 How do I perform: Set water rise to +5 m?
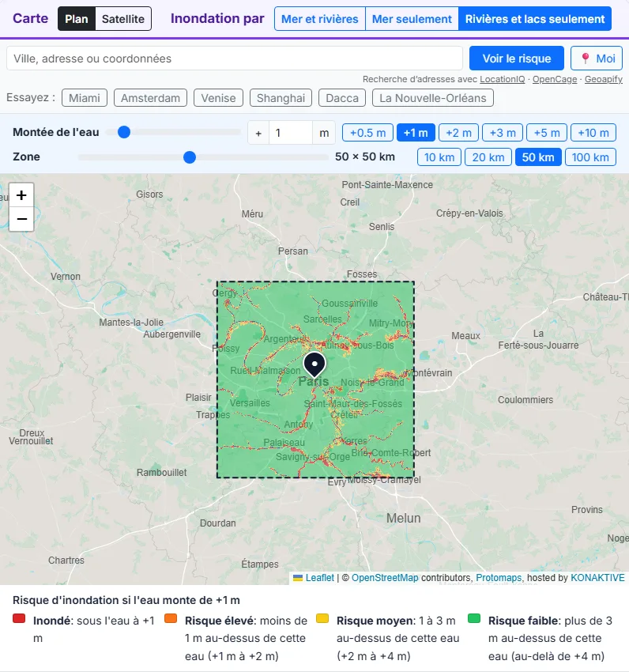pos(547,133)
